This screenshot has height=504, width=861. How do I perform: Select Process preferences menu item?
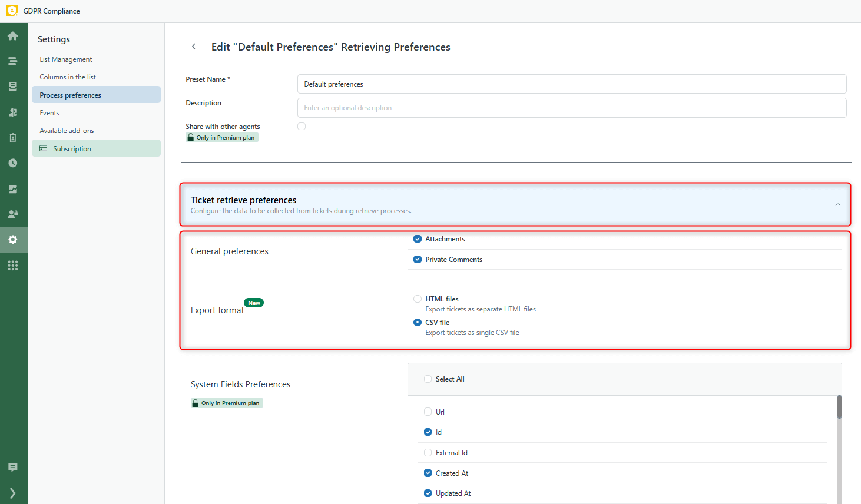tap(96, 95)
